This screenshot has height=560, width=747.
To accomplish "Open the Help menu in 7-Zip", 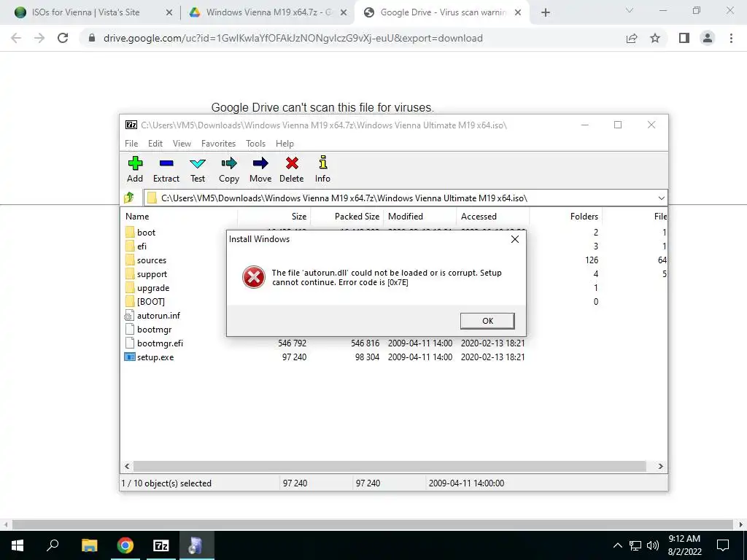I will (285, 144).
